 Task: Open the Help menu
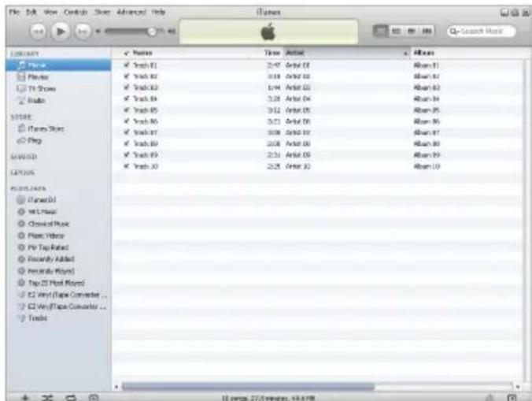158,13
